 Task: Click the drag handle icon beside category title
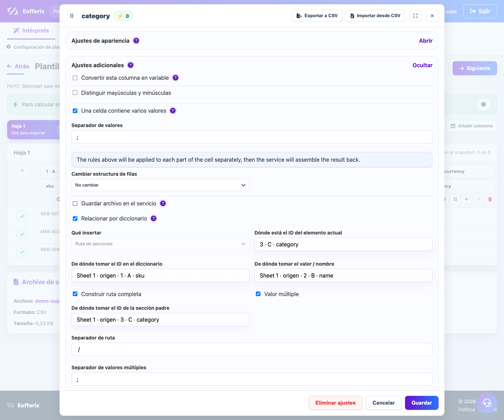tap(72, 16)
